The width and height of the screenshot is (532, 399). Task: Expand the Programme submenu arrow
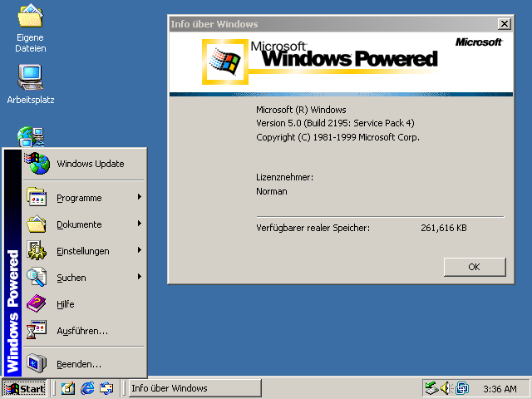(x=139, y=197)
